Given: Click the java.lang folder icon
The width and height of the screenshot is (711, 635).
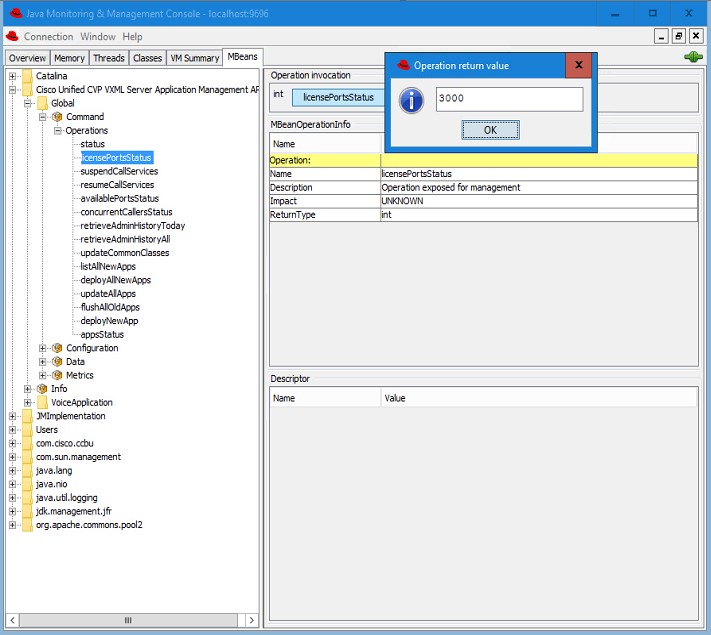Looking at the screenshot, I should click(x=27, y=470).
